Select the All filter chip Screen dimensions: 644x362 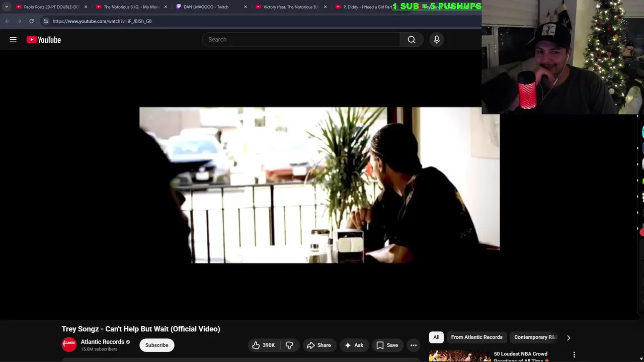pyautogui.click(x=436, y=337)
